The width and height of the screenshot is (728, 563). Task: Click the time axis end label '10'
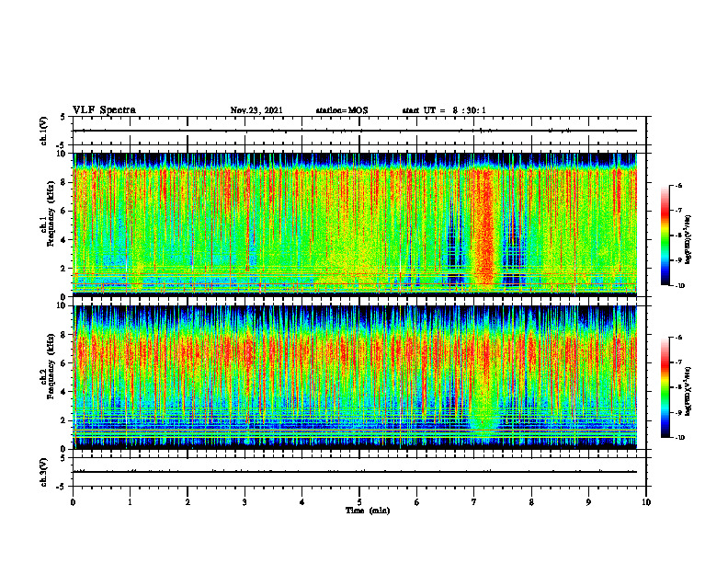point(646,502)
